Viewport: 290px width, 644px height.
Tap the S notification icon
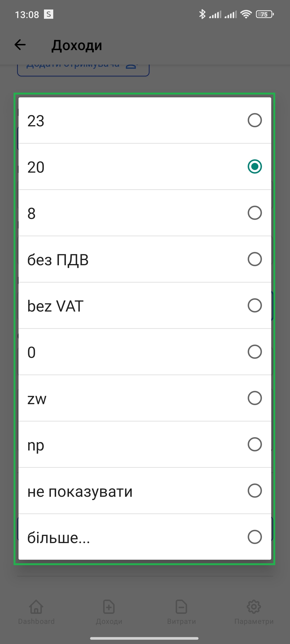pyautogui.click(x=48, y=14)
